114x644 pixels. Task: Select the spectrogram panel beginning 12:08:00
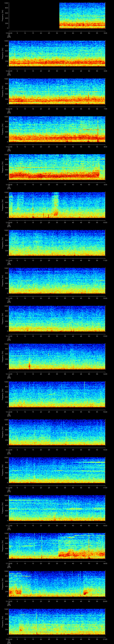click(57, 167)
